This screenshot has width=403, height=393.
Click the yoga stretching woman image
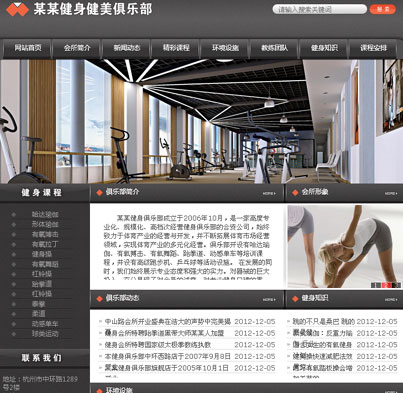[x=345, y=246]
